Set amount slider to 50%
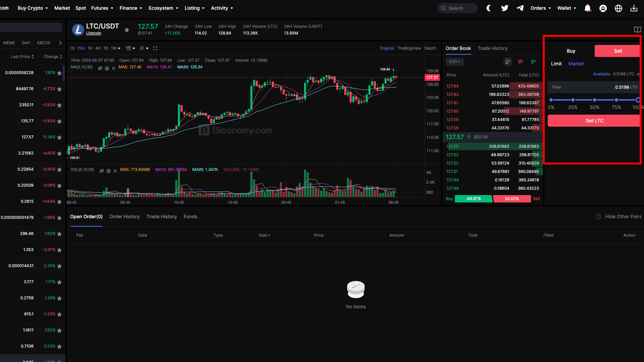 [594, 100]
